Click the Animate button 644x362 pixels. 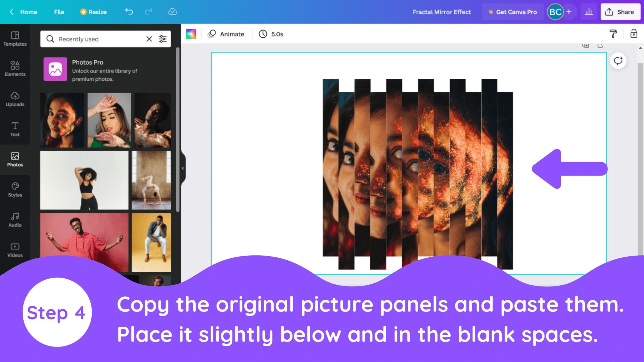pos(227,34)
